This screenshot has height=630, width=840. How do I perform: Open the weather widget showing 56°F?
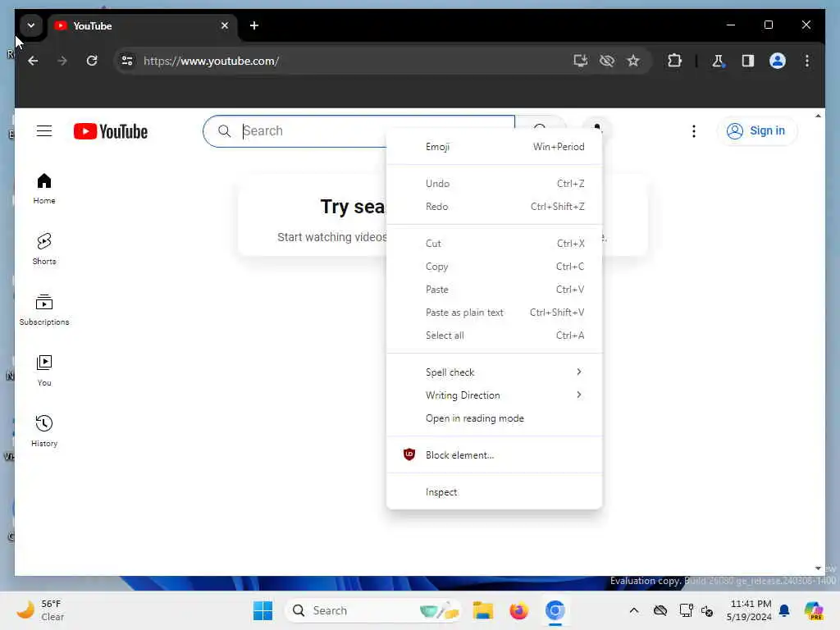(41, 610)
